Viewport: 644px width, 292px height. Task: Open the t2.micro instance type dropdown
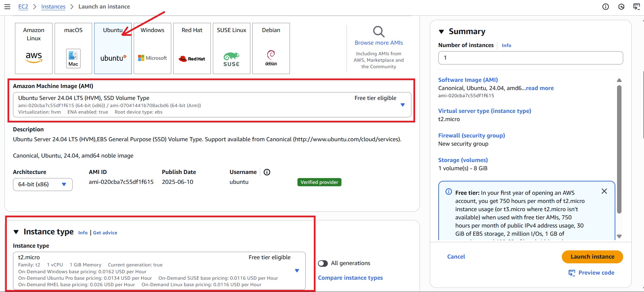tap(297, 271)
